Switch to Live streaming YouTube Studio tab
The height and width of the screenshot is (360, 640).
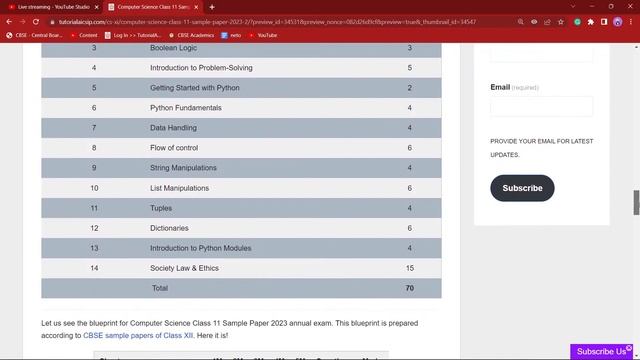(53, 7)
